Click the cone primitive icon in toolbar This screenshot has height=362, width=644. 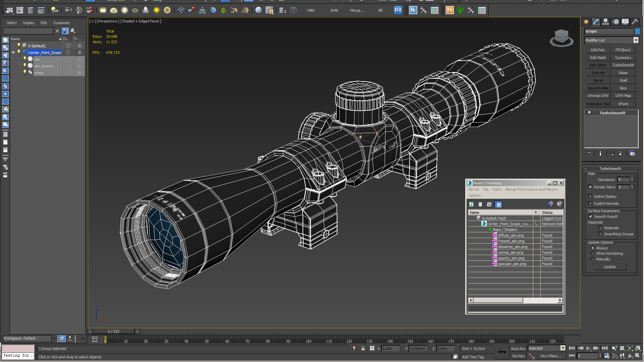pos(146,10)
